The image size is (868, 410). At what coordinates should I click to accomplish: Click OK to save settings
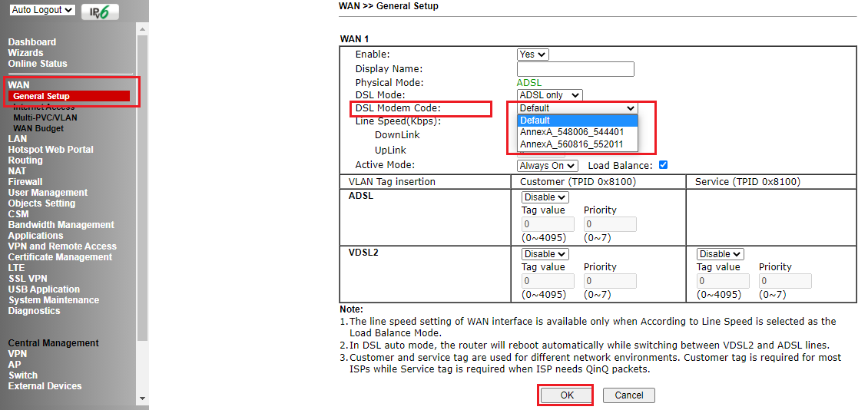tap(565, 395)
